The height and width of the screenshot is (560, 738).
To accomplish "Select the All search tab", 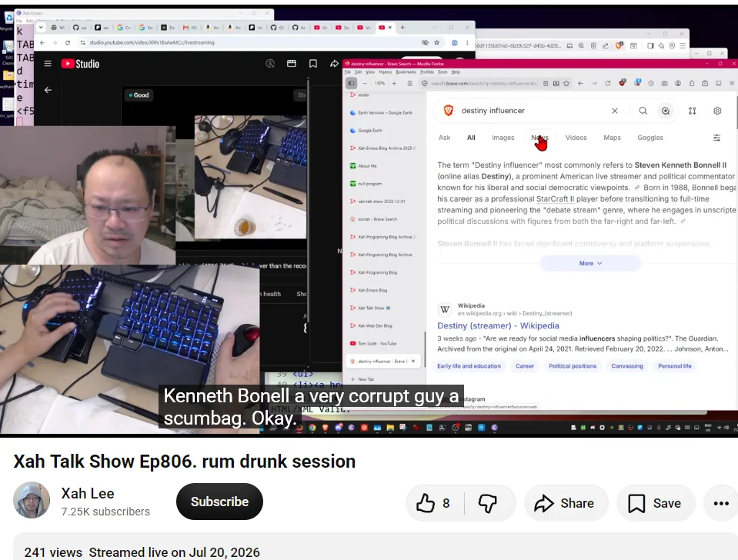I will (x=471, y=138).
